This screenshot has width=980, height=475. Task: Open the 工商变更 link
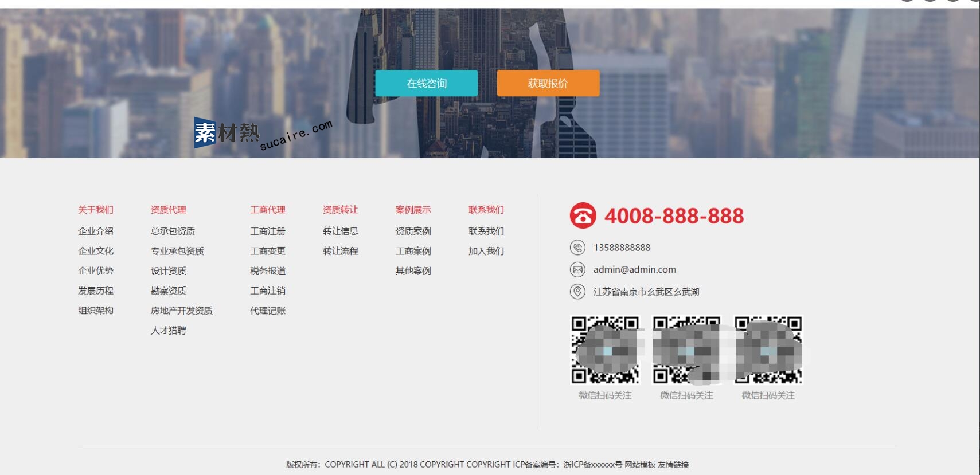268,251
